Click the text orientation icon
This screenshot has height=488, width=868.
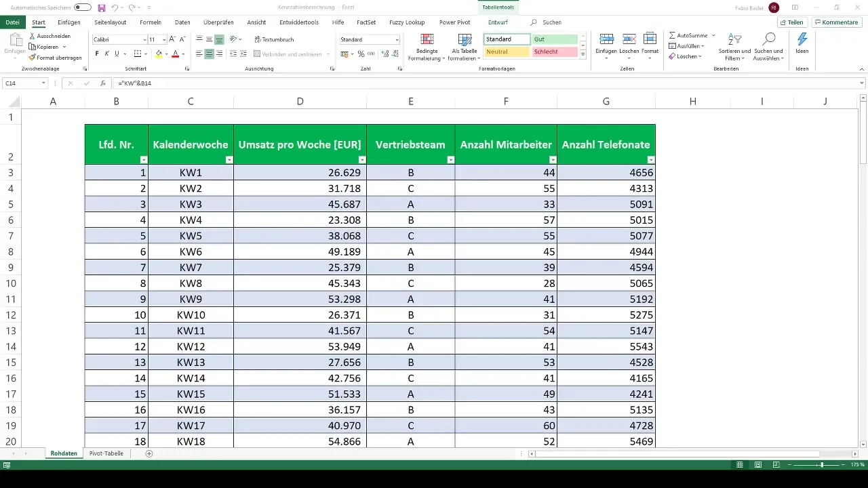[234, 39]
